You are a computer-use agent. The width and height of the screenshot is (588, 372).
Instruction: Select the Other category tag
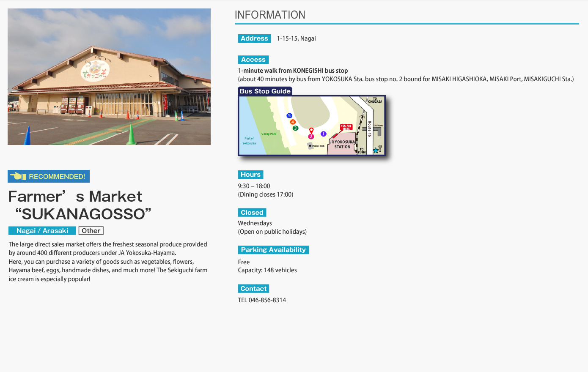point(91,231)
